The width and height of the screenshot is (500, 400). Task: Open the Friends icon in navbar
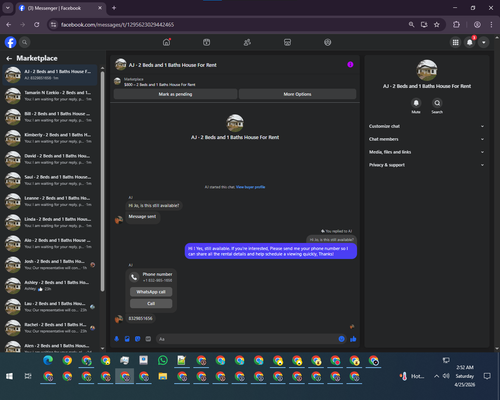click(x=247, y=42)
